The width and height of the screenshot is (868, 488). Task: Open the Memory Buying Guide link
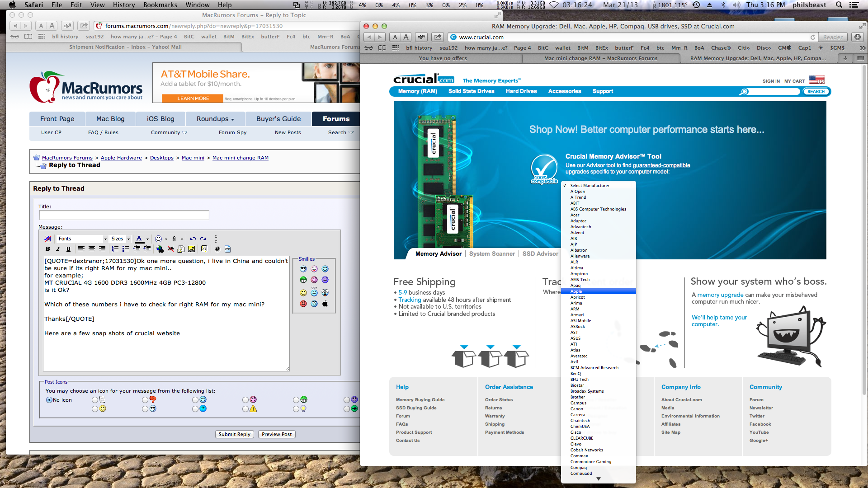pos(420,400)
